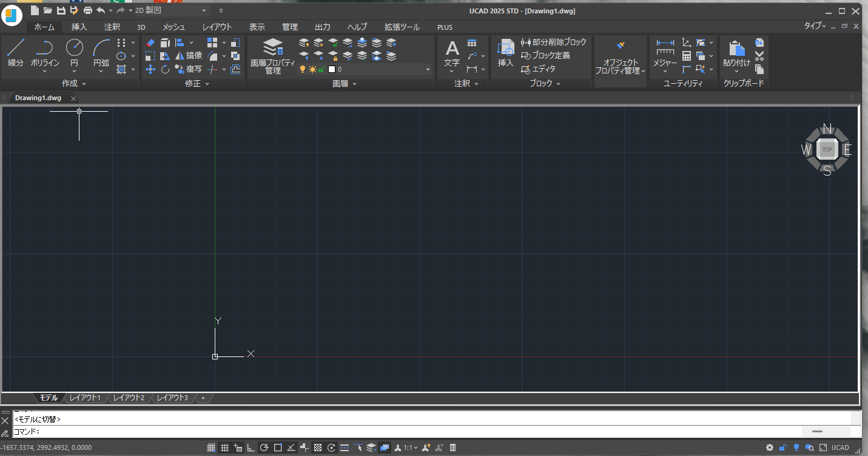Screen dimensions: 868x456
Task: Toggle ortho mode in status bar
Action: pyautogui.click(x=251, y=447)
